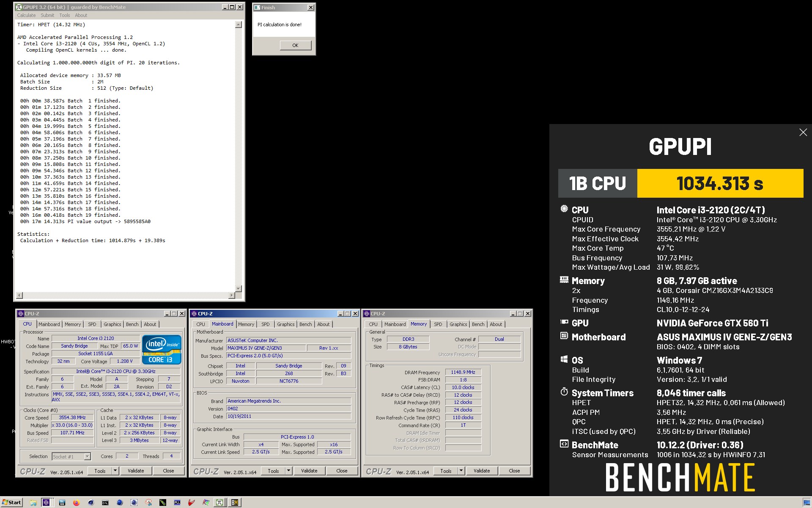Click the BenchMate Memory module icon
The height and width of the screenshot is (508, 812).
click(564, 279)
